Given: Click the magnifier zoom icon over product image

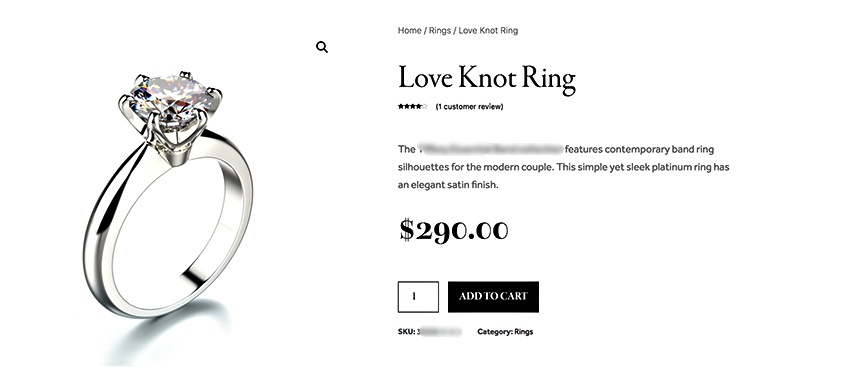Looking at the screenshot, I should tap(322, 47).
